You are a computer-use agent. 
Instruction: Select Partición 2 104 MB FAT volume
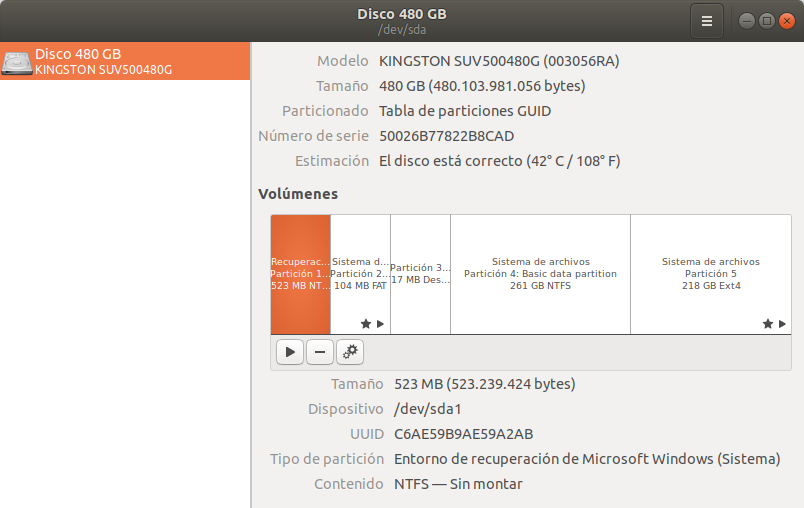pyautogui.click(x=360, y=273)
